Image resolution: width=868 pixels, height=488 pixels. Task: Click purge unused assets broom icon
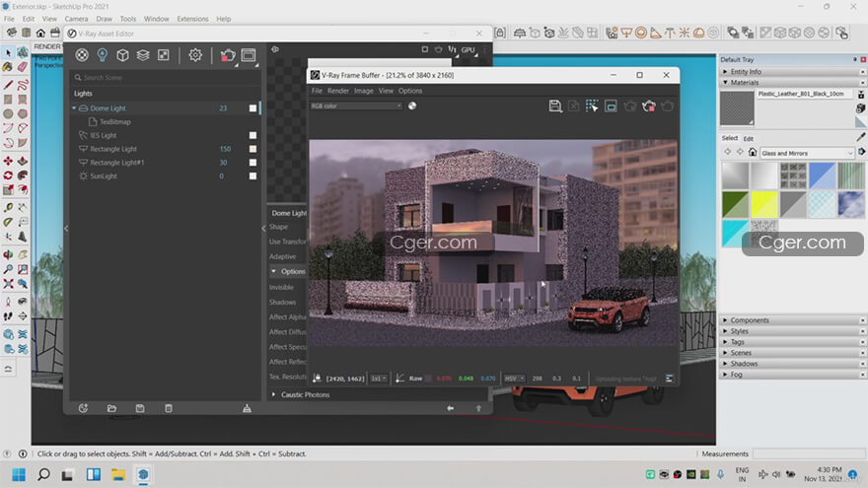[247, 408]
